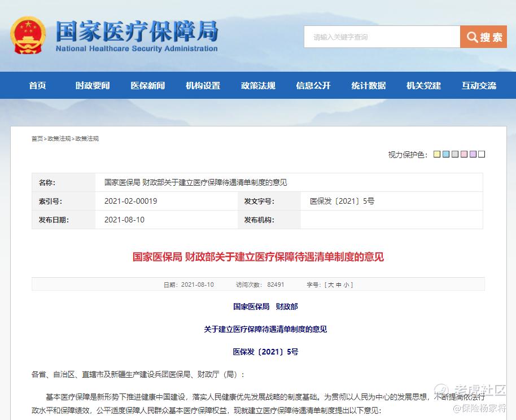Click the 国家医疗保障局 site title
516x420 pixels.
137,31
